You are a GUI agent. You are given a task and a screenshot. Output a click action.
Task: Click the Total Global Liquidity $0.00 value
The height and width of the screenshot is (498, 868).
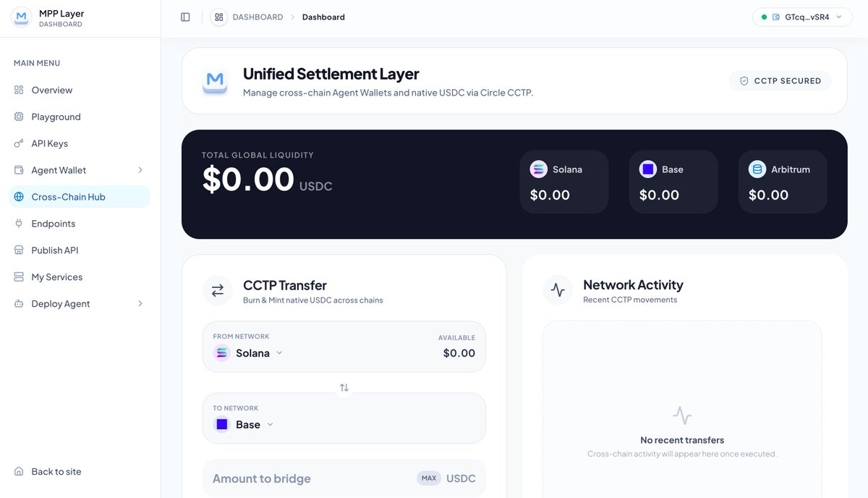pyautogui.click(x=248, y=180)
